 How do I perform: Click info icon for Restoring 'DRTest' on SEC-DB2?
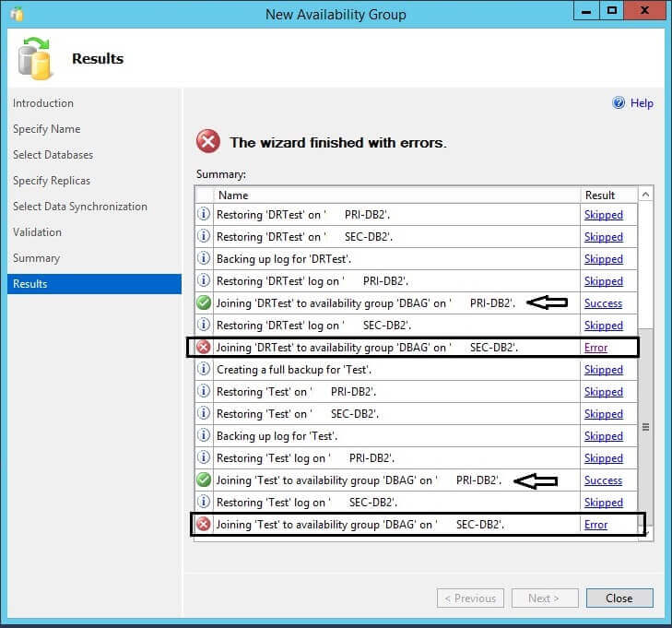coord(204,236)
